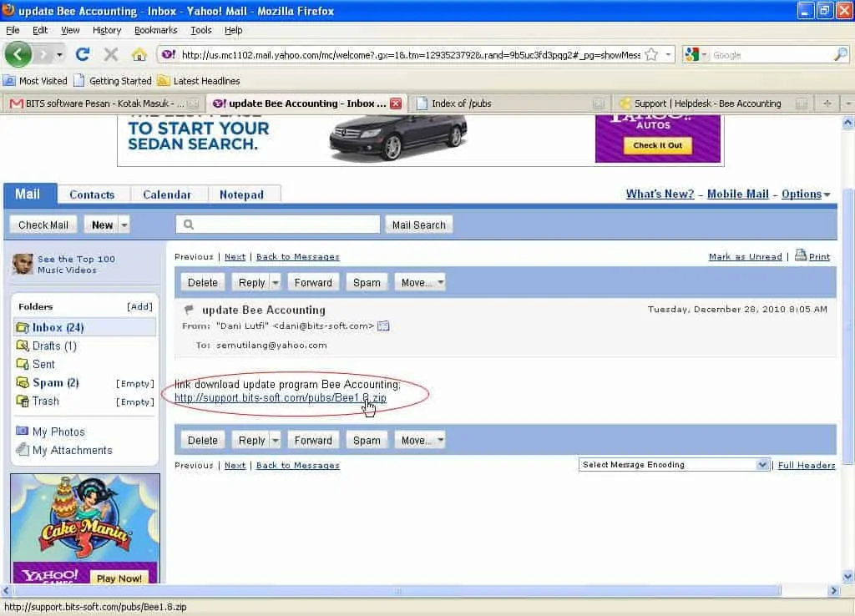Open the Notepad tab
This screenshot has height=616, width=855.
241,194
